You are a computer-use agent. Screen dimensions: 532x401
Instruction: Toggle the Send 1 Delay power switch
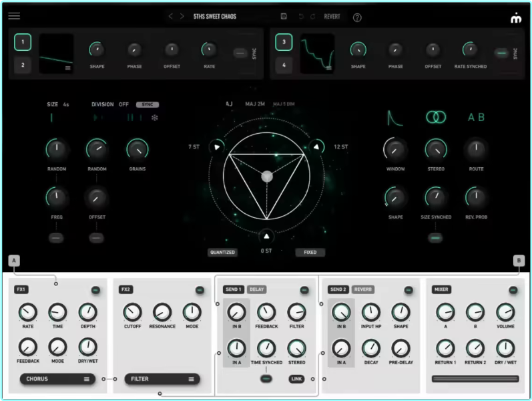[304, 290]
